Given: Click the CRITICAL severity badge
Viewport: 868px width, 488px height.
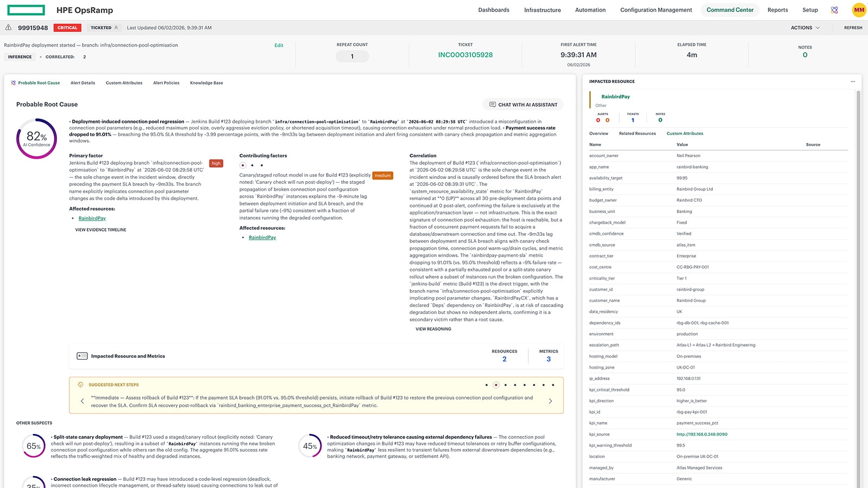Looking at the screenshot, I should pos(67,28).
